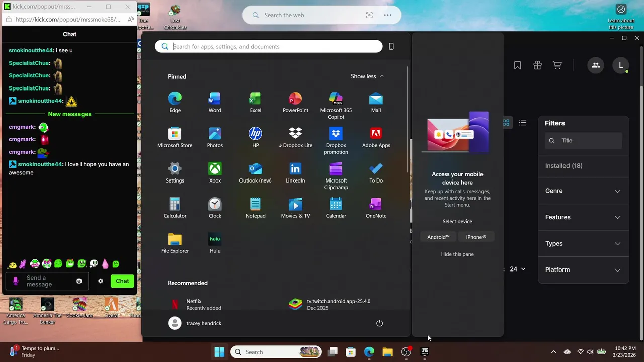Open File Explorer pinned app
Image resolution: width=644 pixels, height=362 pixels.
coord(175,243)
